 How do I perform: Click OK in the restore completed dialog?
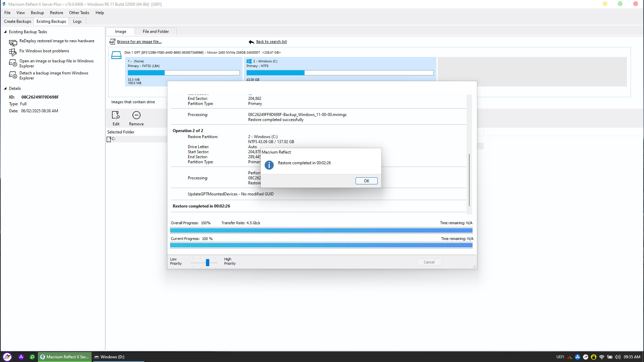(366, 181)
